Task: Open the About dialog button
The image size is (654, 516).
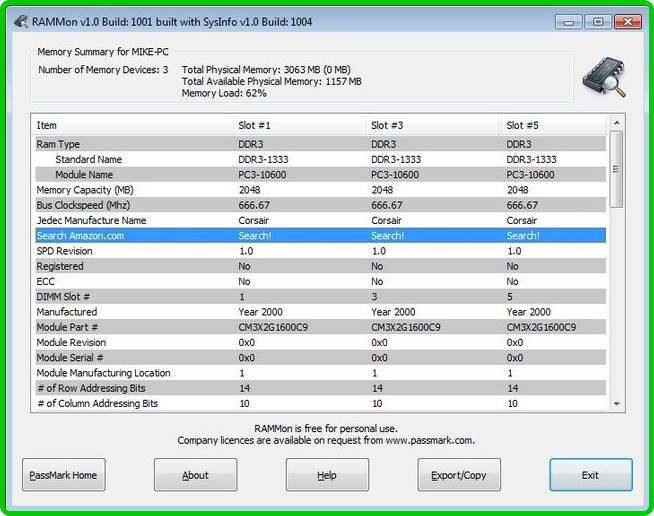Action: pyautogui.click(x=195, y=475)
